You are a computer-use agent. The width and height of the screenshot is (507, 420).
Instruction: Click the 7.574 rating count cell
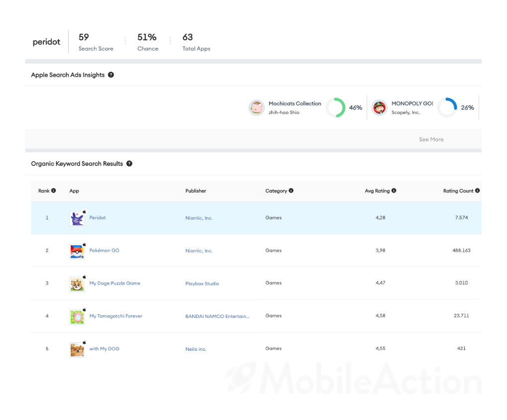461,217
